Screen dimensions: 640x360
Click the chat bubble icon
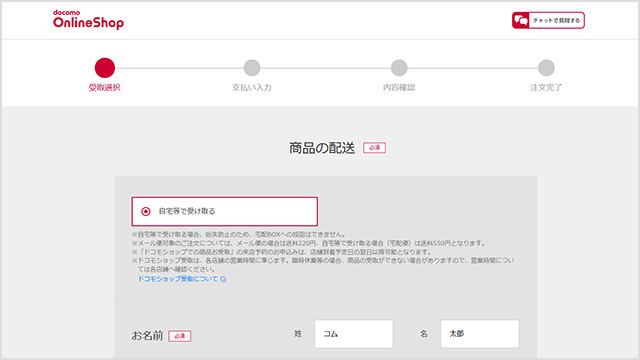[x=521, y=20]
